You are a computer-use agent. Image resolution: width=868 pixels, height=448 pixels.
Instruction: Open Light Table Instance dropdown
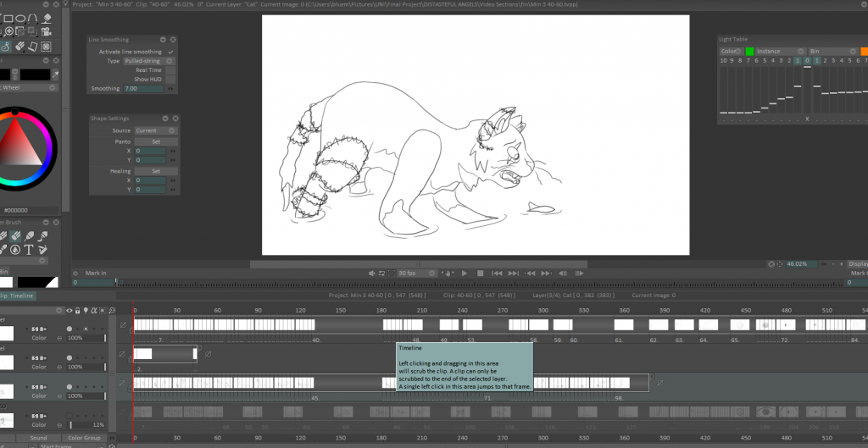point(780,52)
